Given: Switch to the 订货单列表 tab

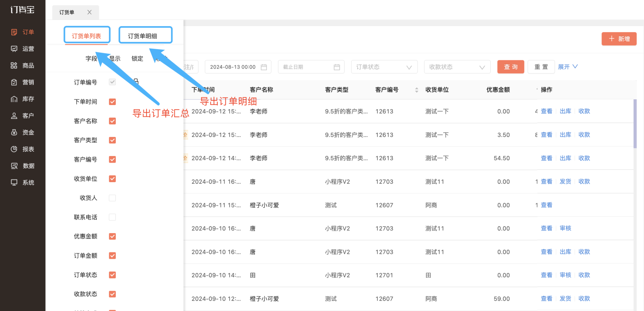Looking at the screenshot, I should coord(87,36).
